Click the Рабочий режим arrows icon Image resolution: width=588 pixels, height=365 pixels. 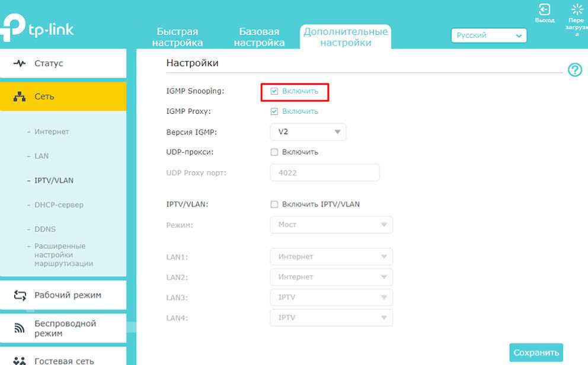click(x=20, y=295)
